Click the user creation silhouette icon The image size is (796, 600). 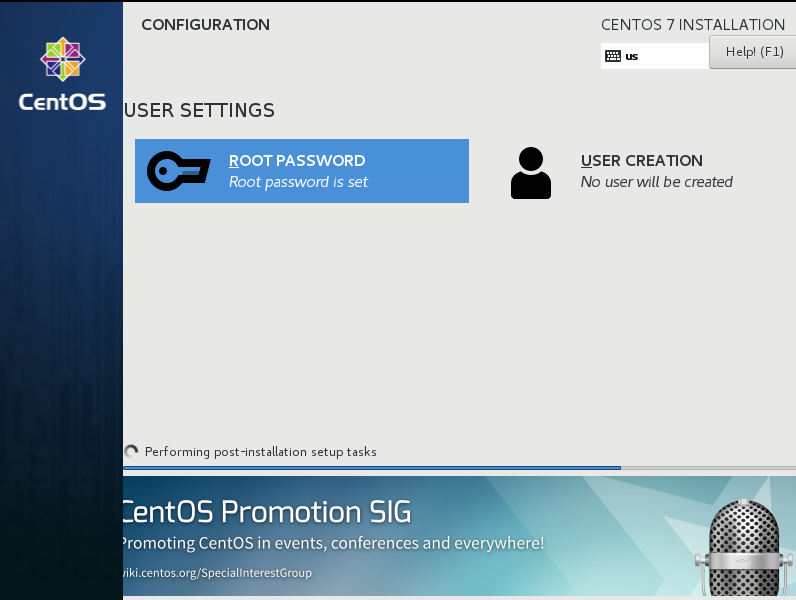(530, 173)
